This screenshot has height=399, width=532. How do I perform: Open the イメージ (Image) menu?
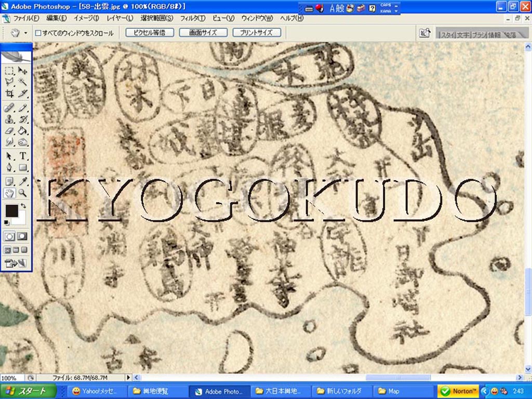click(87, 18)
